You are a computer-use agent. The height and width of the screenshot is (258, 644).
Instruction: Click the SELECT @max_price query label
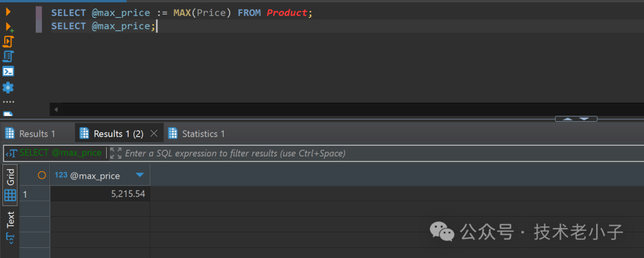60,153
